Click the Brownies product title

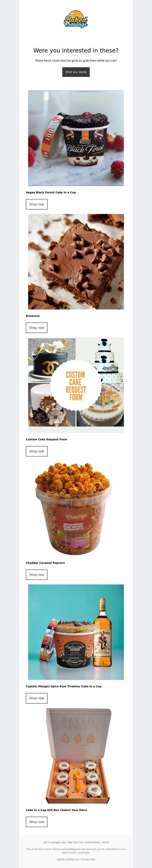33,316
